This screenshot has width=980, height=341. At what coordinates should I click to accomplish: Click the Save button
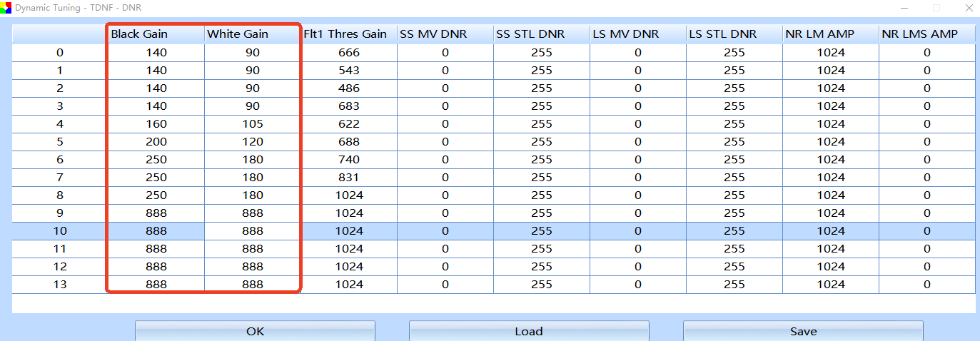pyautogui.click(x=803, y=331)
